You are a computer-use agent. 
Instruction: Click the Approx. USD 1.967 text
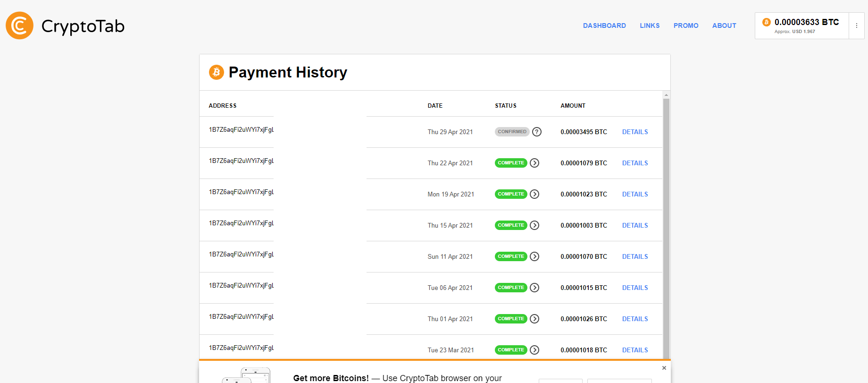tap(795, 32)
